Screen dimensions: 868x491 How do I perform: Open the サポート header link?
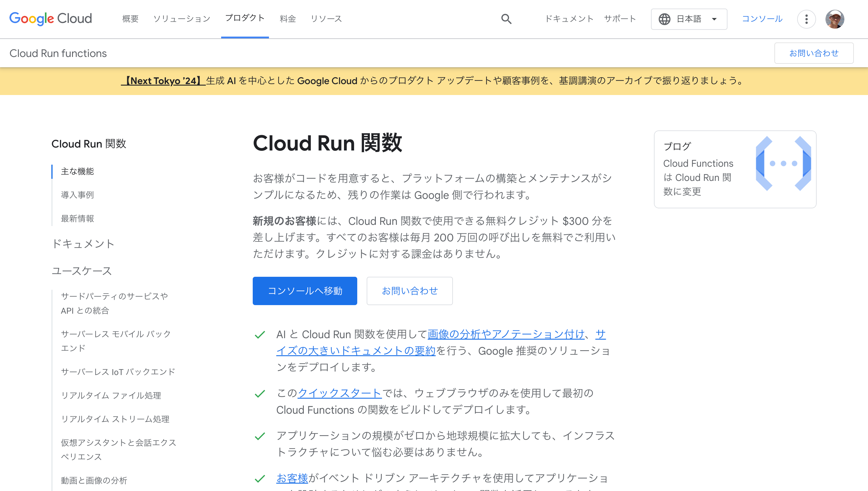(620, 19)
